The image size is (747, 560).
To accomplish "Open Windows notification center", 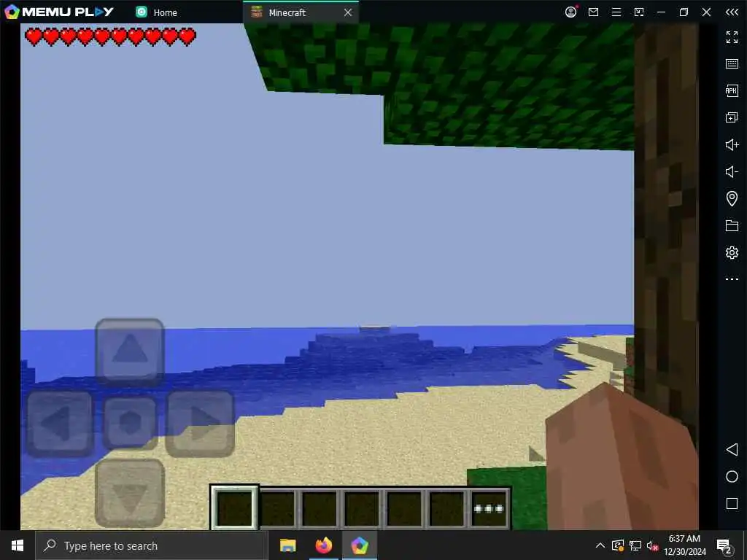I will tap(724, 545).
